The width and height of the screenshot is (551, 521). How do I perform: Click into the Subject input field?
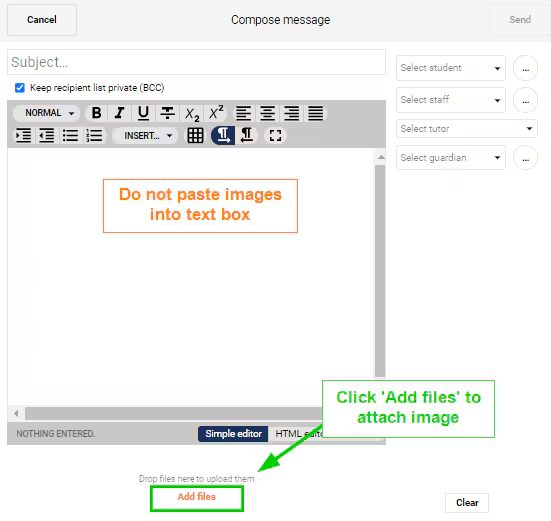196,62
